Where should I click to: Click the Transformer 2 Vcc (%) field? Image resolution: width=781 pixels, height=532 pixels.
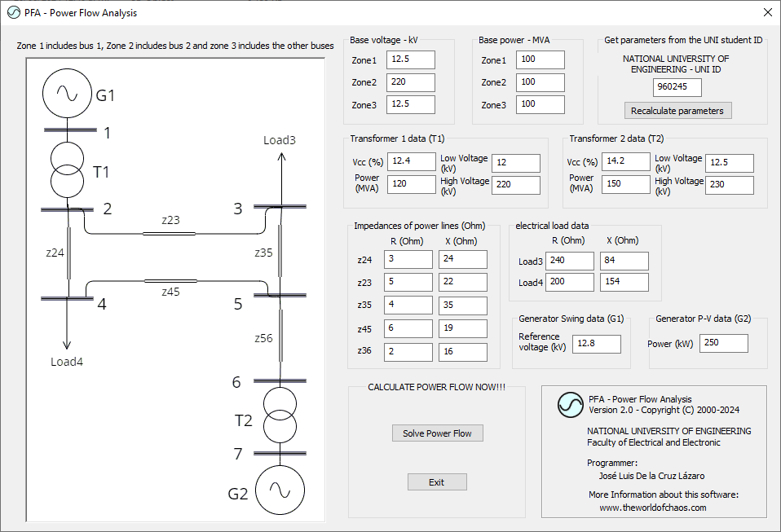(x=626, y=162)
